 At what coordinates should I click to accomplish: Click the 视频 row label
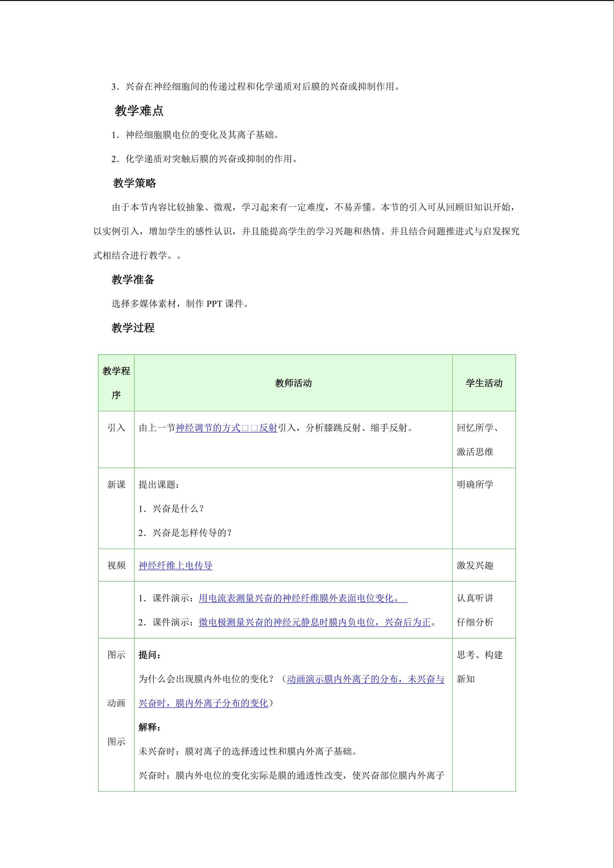[x=117, y=566]
